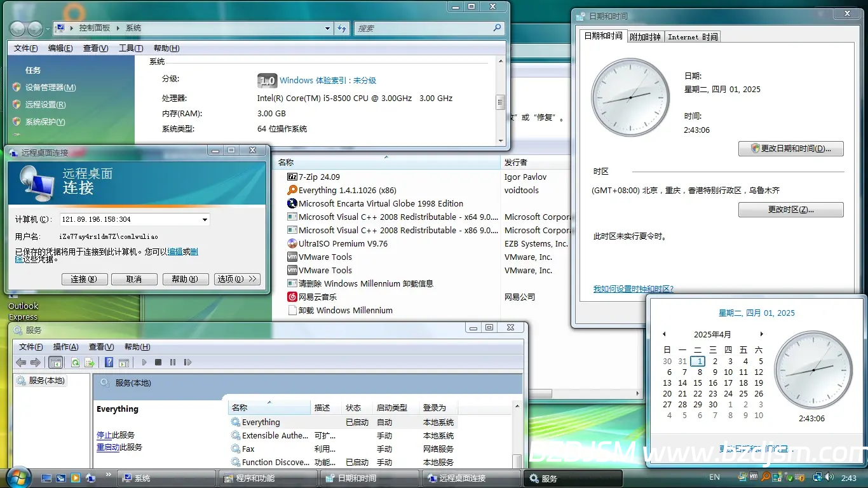The width and height of the screenshot is (868, 488).
Task: Click 取消 in Remote Desktop Connection
Action: (x=134, y=279)
